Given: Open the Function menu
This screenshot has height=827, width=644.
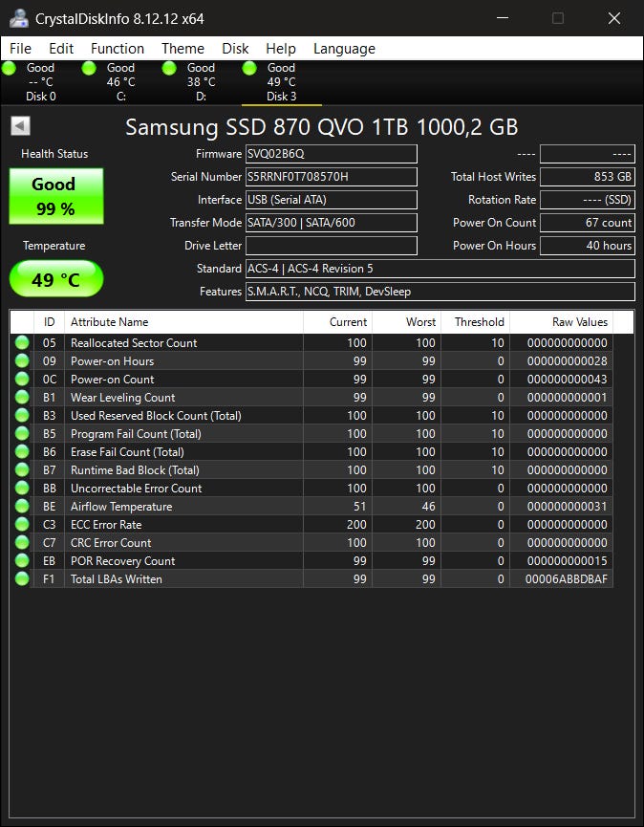Looking at the screenshot, I should coord(118,49).
